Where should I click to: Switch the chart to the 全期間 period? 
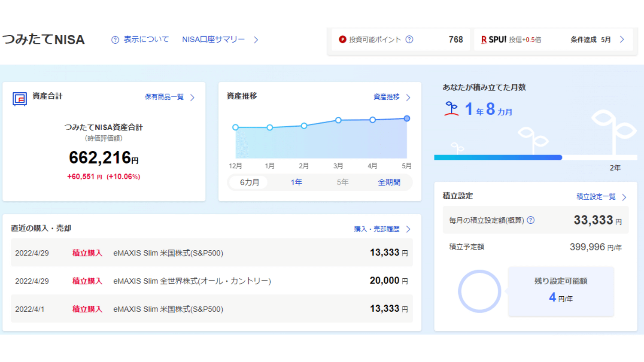pos(389,183)
